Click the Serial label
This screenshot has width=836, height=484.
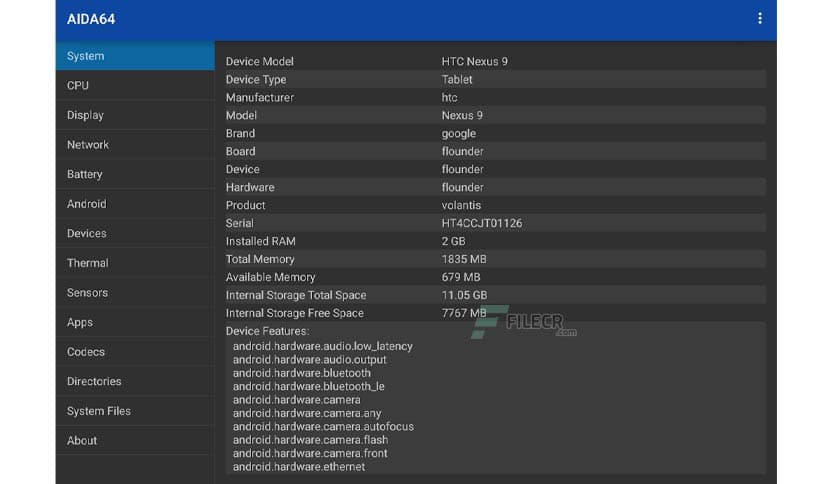[239, 223]
